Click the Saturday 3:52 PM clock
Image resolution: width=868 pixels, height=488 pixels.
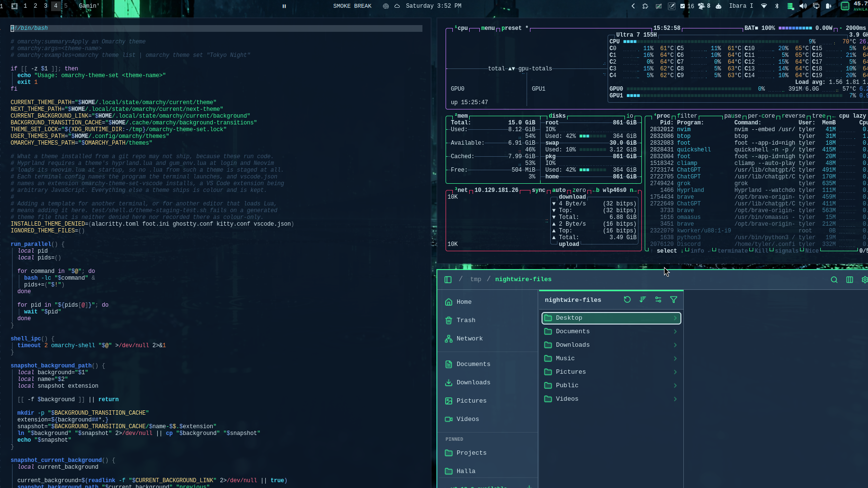(x=434, y=6)
